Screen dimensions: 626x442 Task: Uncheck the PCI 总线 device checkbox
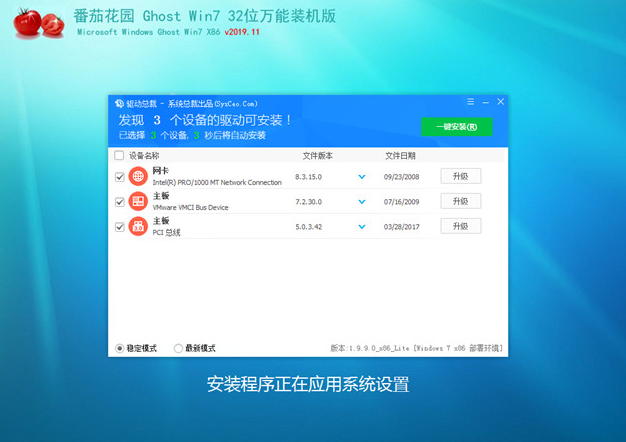119,227
